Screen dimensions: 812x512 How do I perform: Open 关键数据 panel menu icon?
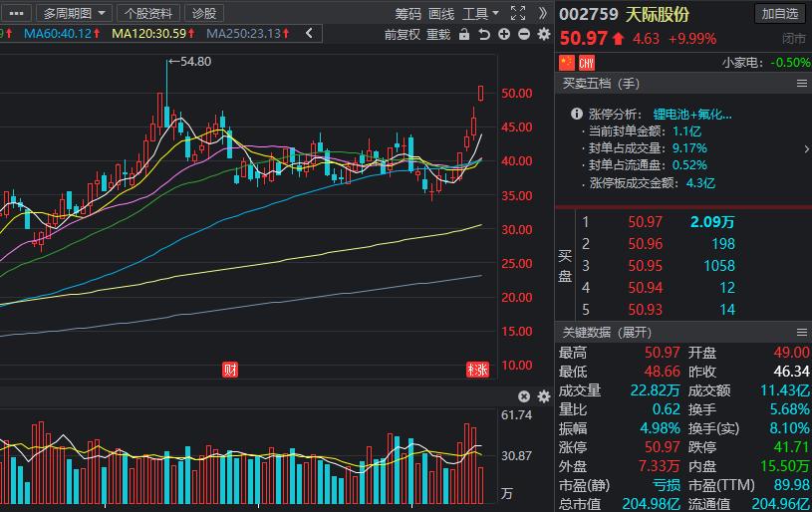(802, 333)
